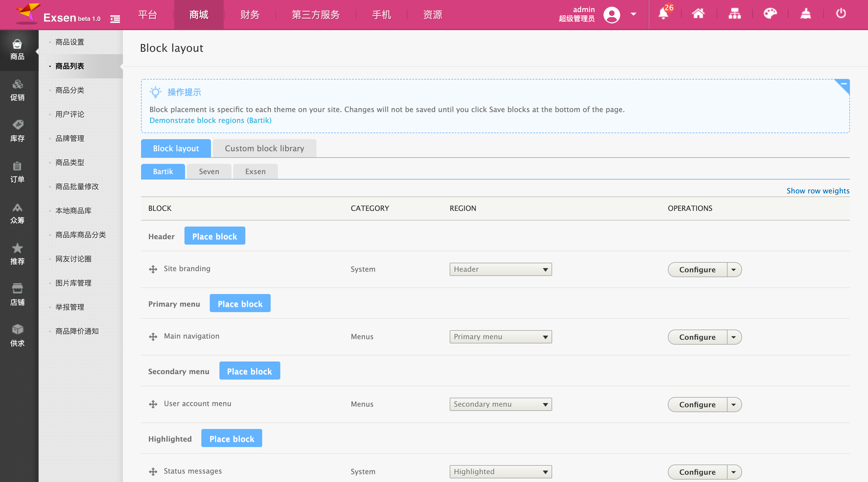Open 用户评论 in the submenu
This screenshot has width=868, height=482.
tap(70, 114)
